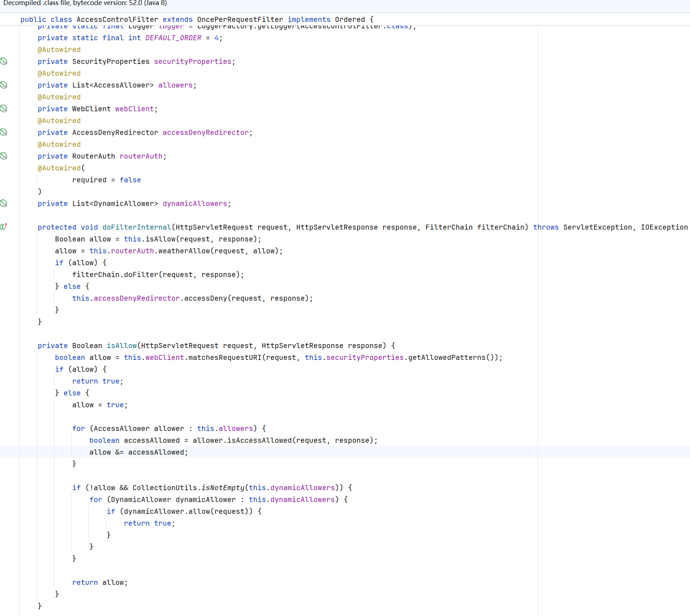
Task: Click filterChain.doFilter call
Action: [x=158, y=275]
